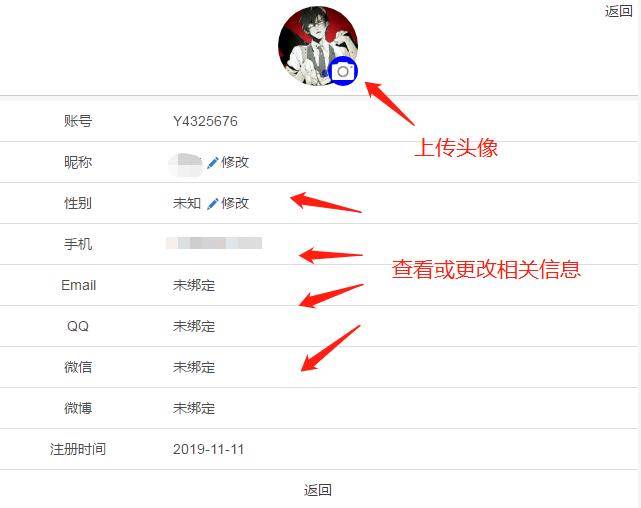Image resolution: width=641 pixels, height=508 pixels.
Task: Click 修改 link in the 性别 row
Action: tap(235, 203)
